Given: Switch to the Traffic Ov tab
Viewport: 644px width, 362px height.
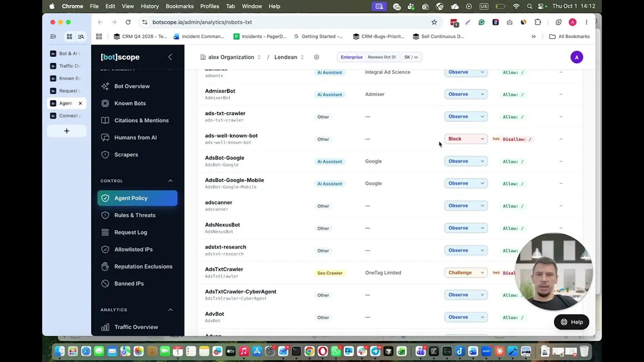Looking at the screenshot, I should click(66, 66).
